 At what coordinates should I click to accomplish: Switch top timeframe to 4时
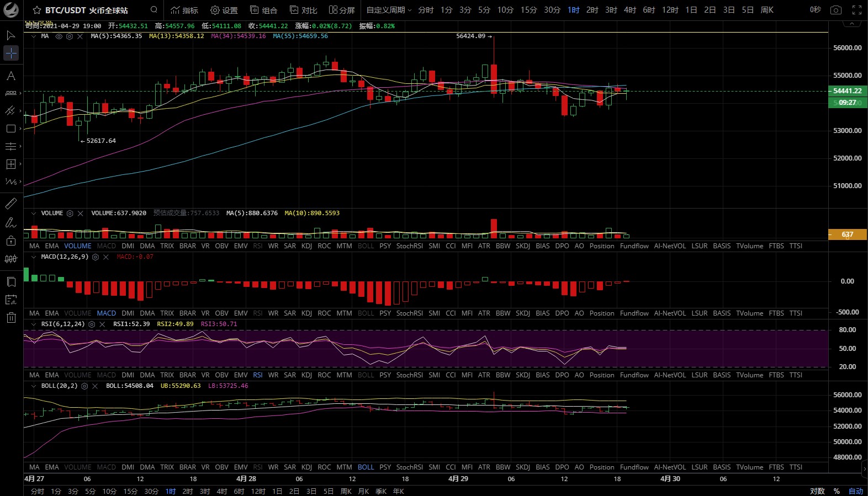pyautogui.click(x=629, y=10)
